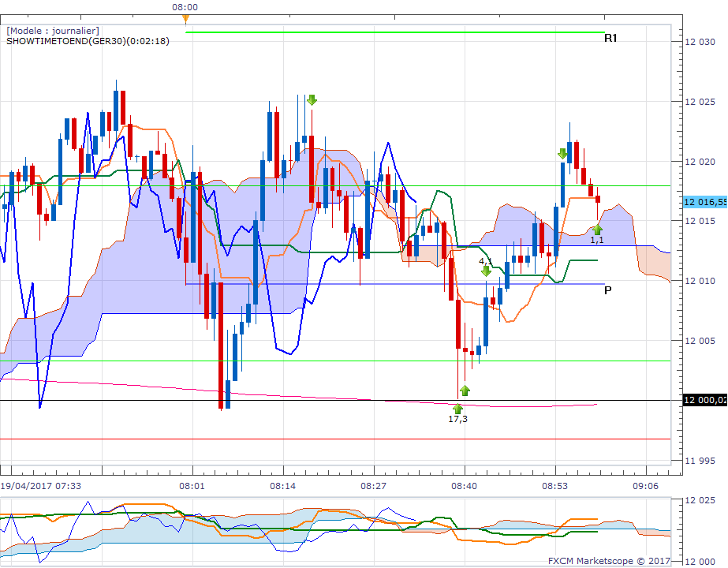The height and width of the screenshot is (568, 728).
Task: Click the green down arrow near 08:18 candle
Action: 312,100
